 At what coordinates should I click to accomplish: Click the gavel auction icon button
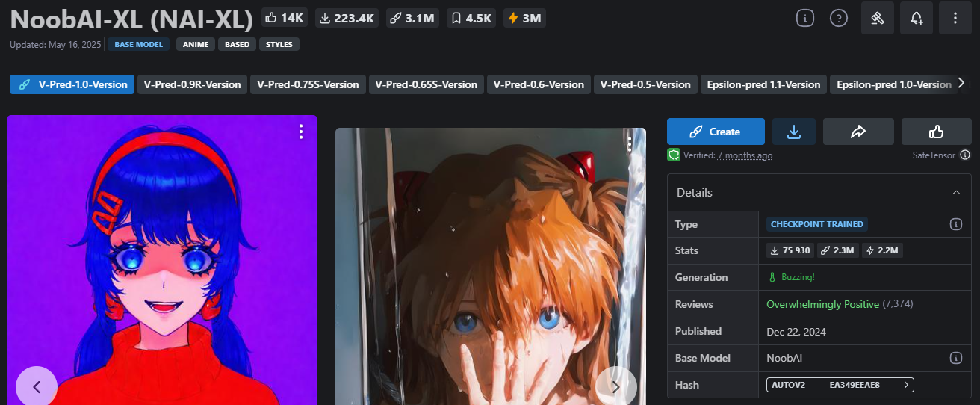click(x=878, y=19)
